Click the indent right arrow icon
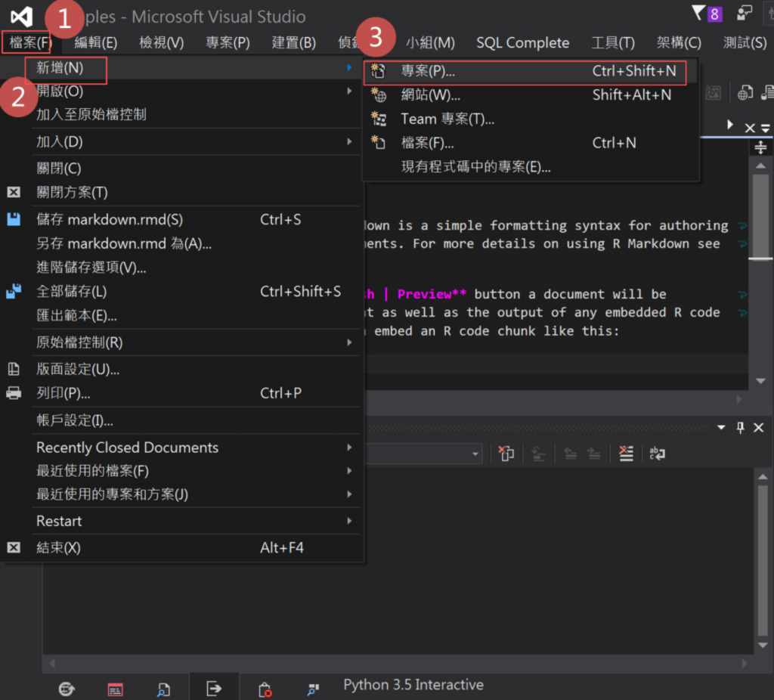 594,453
